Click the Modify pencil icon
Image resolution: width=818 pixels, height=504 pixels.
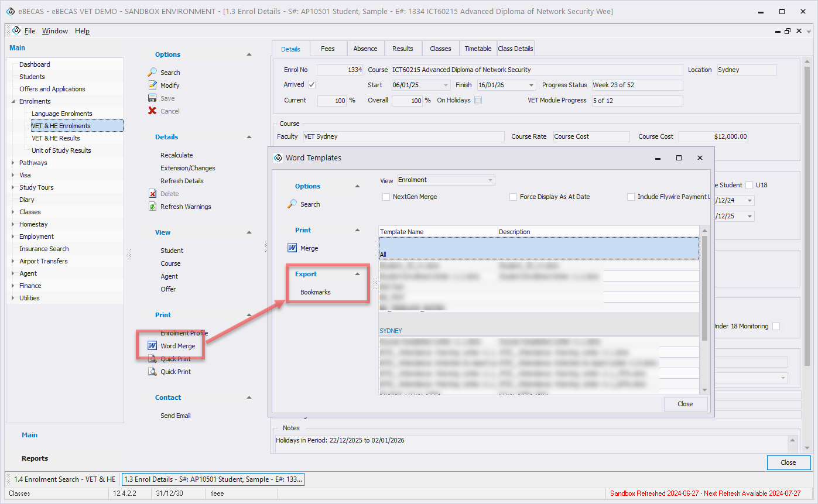pyautogui.click(x=152, y=85)
